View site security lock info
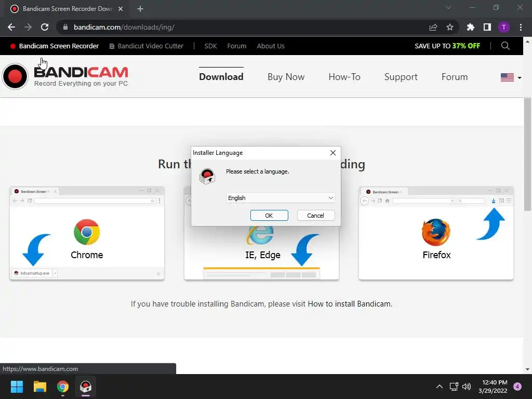This screenshot has height=399, width=532. coord(65,27)
